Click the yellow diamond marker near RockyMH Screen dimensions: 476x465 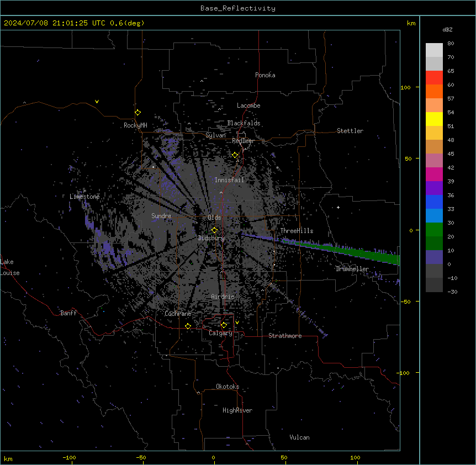pyautogui.click(x=138, y=113)
